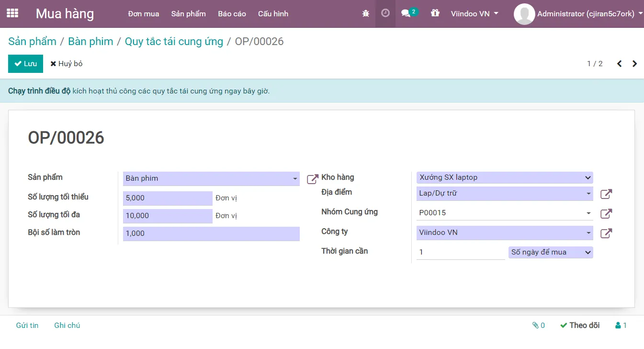
Task: Open the Số ngày để mua selector
Action: coord(551,252)
